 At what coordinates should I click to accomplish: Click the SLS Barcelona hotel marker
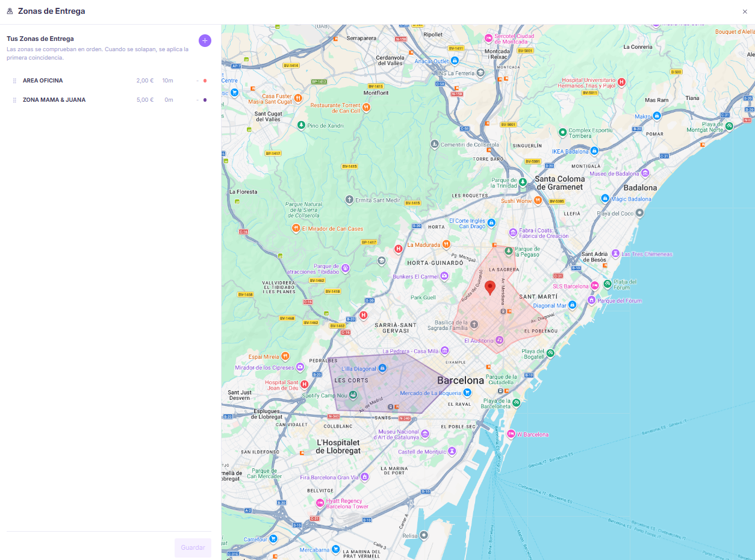pos(594,286)
